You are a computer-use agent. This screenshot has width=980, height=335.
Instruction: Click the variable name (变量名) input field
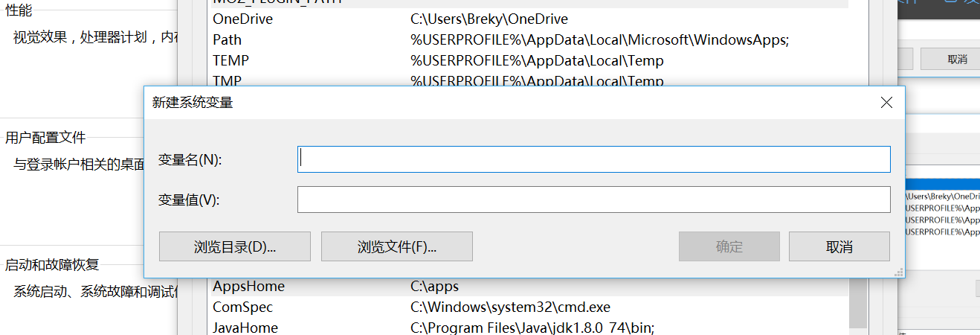pos(593,159)
